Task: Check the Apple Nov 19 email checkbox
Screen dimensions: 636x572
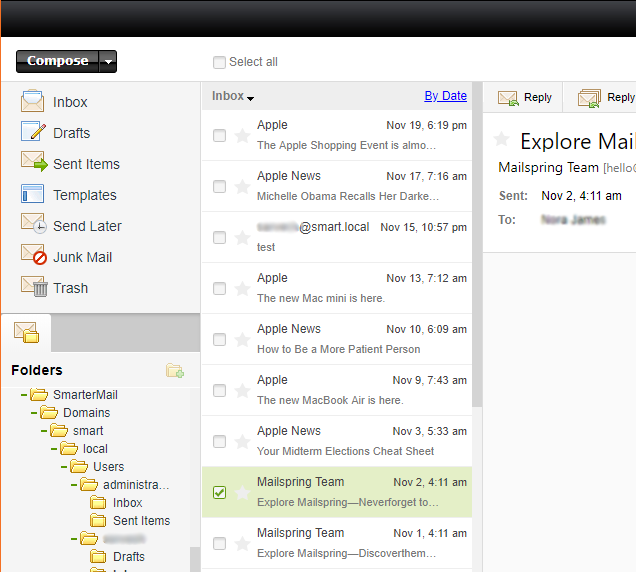Action: (x=219, y=135)
